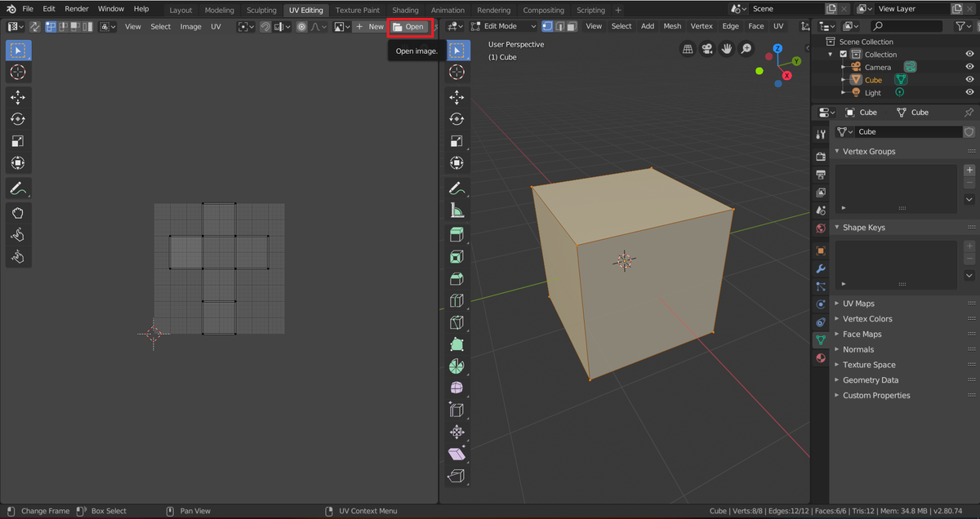Open the Modifiers properties tab wrench

(821, 268)
